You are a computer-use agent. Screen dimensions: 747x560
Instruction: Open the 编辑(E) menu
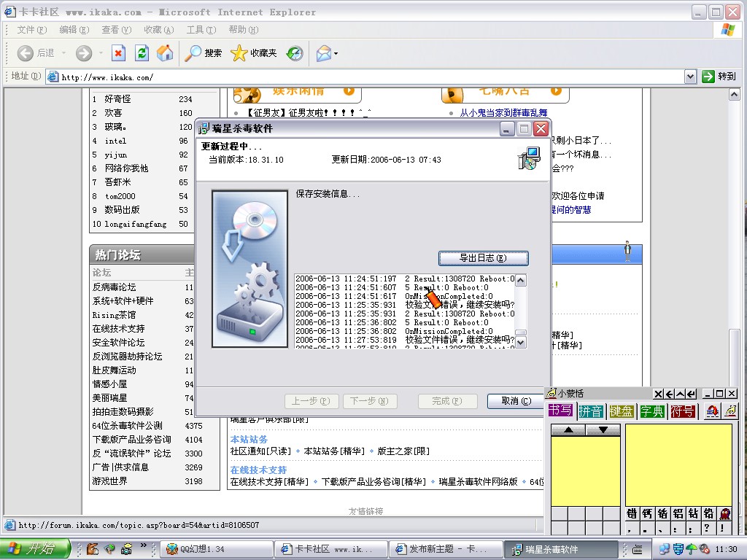(x=74, y=29)
